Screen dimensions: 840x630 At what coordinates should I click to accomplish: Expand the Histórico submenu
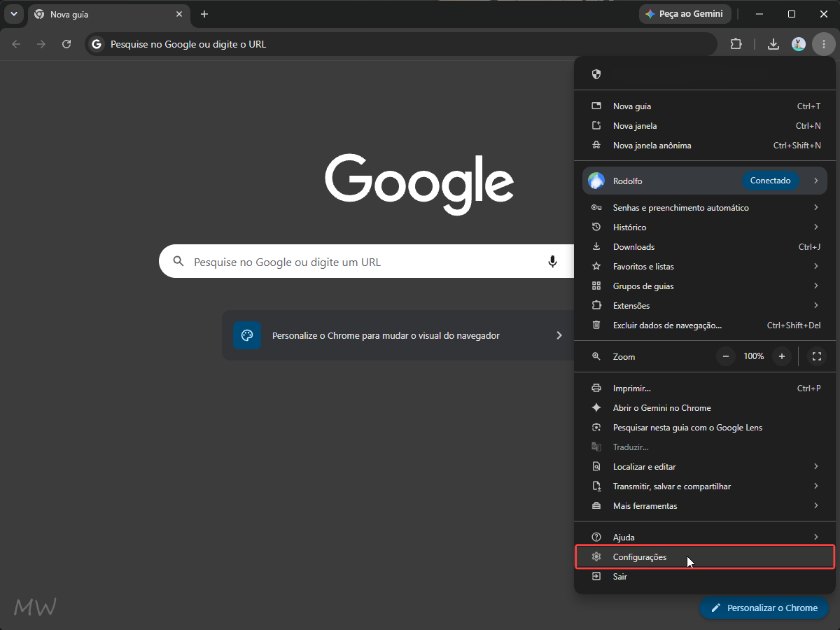point(705,227)
